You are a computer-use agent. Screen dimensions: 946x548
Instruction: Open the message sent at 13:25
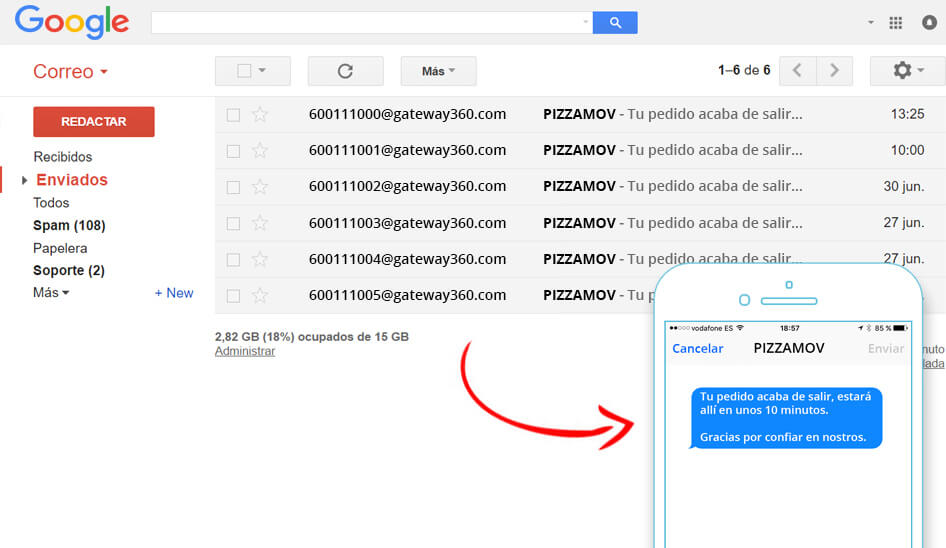coord(580,115)
